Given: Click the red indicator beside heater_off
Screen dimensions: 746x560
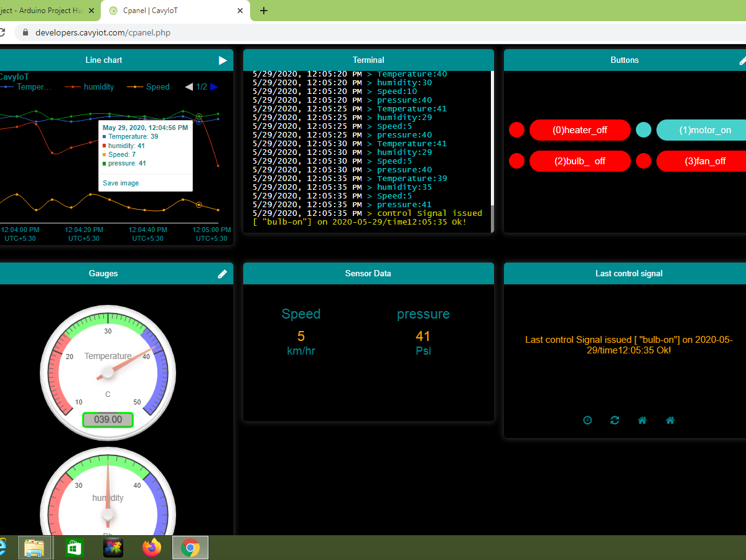Looking at the screenshot, I should click(516, 130).
